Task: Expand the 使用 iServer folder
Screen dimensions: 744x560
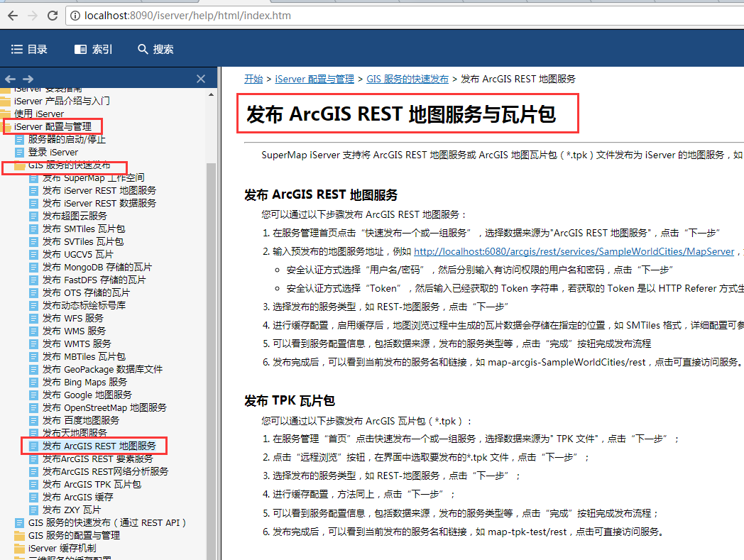Action: [39, 114]
